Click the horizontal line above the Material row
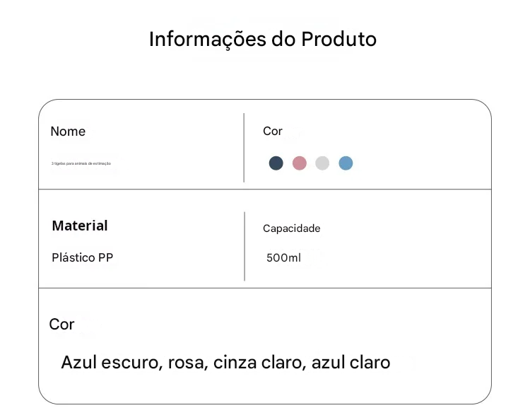This screenshot has width=530, height=420. (x=265, y=189)
